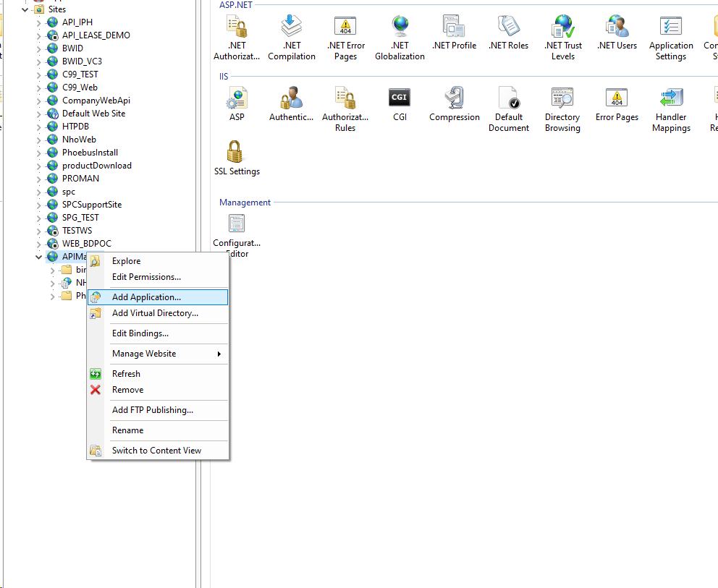Select the NhoWeb site

pyautogui.click(x=79, y=140)
